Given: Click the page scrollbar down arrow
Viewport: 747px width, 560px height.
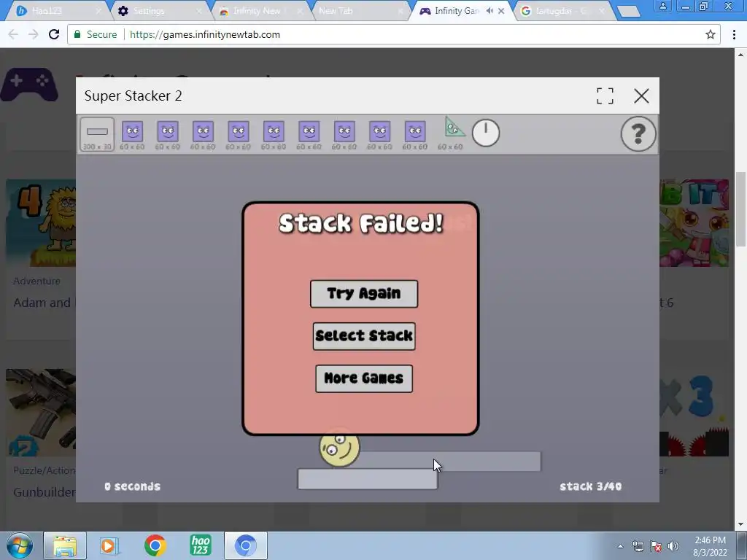Looking at the screenshot, I should 741,525.
